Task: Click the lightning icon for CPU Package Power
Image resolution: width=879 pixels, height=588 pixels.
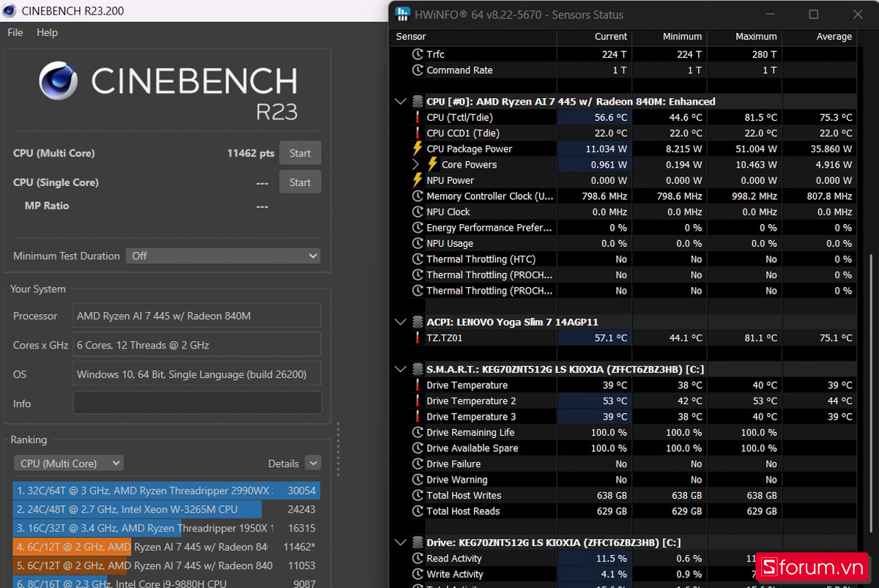Action: (418, 149)
